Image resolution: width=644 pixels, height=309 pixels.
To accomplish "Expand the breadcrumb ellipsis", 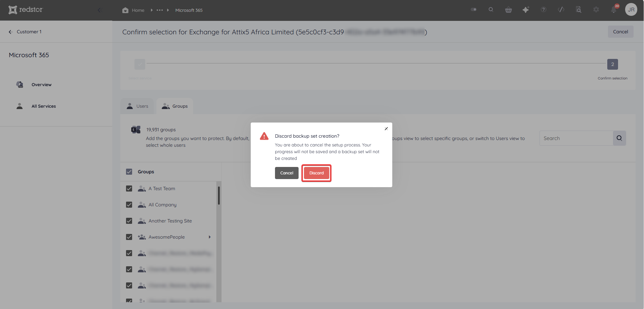I will pyautogui.click(x=160, y=10).
